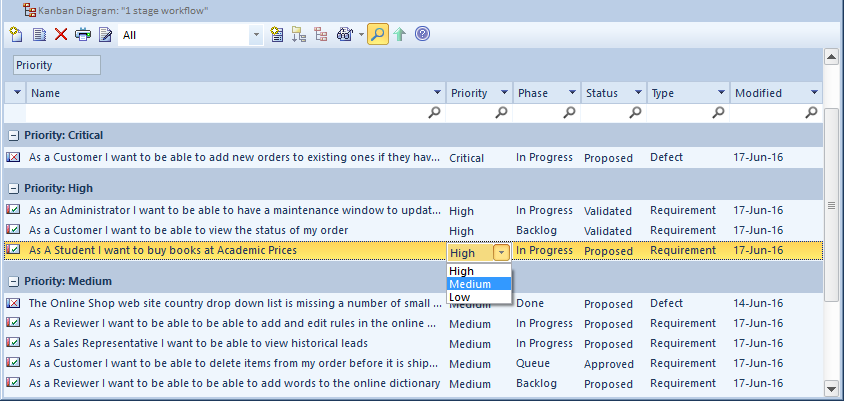Click the vertical scrollbar down arrow
The height and width of the screenshot is (401, 844).
pos(830,387)
